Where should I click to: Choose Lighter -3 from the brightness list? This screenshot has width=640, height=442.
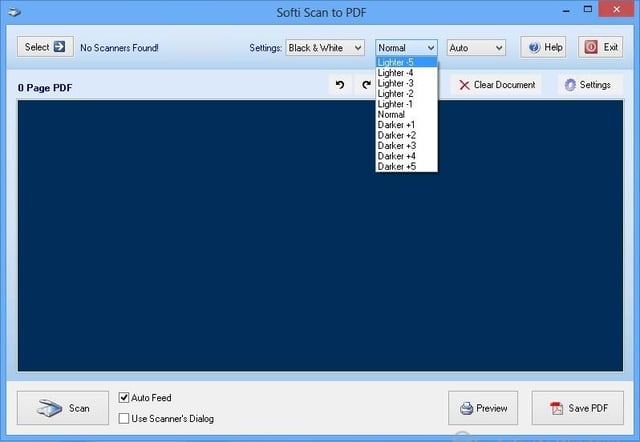click(406, 83)
